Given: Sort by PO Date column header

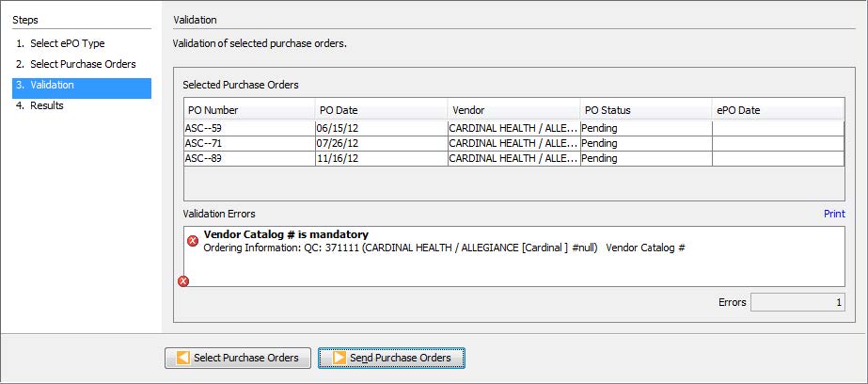Looking at the screenshot, I should 381,110.
